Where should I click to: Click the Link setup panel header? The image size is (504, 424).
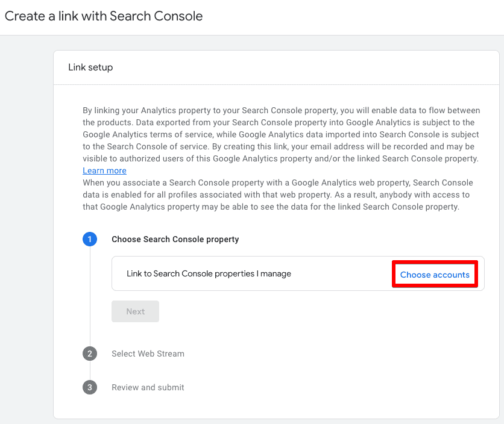[90, 67]
